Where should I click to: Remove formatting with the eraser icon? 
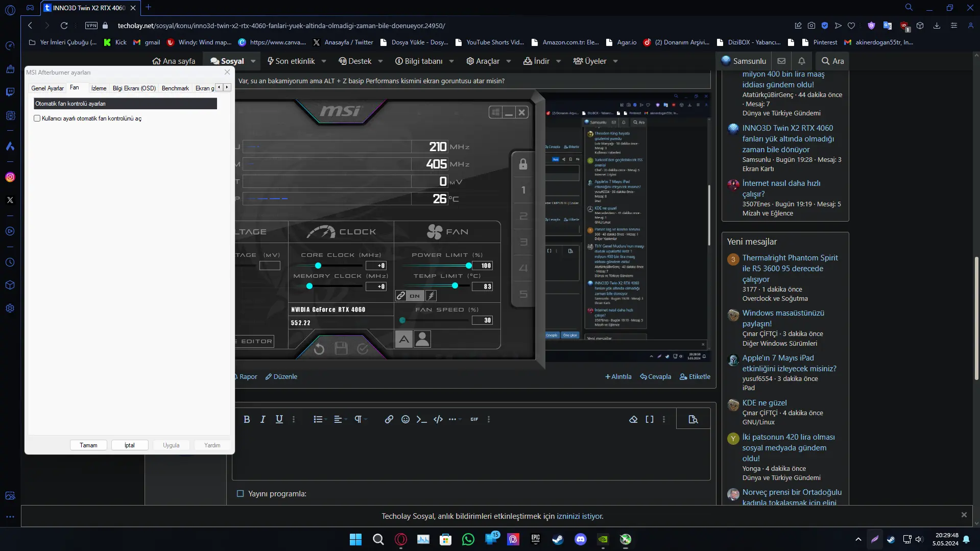point(633,419)
